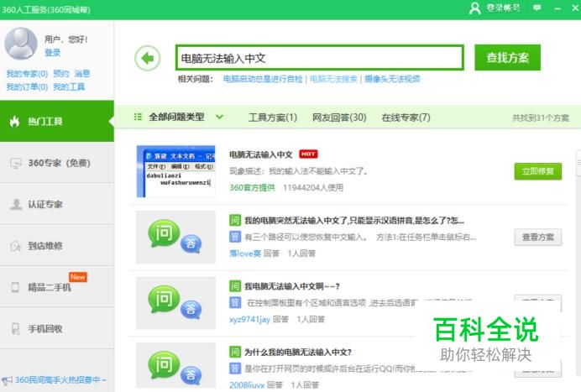Click the 立即修复 button

[537, 171]
